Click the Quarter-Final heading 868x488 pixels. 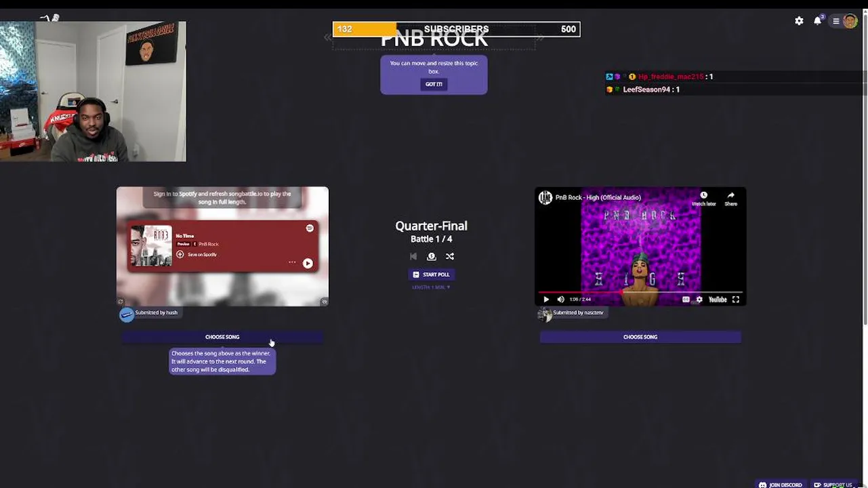tap(432, 226)
